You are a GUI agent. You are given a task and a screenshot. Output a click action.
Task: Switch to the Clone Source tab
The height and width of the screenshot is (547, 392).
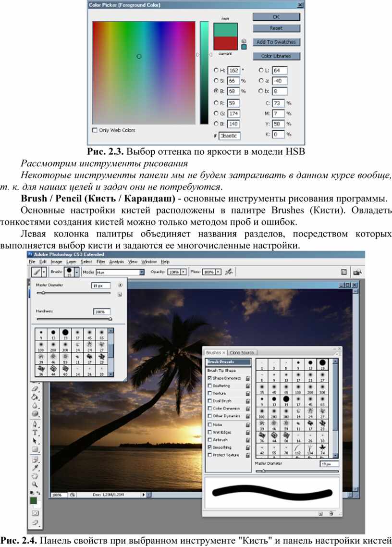[x=242, y=352]
